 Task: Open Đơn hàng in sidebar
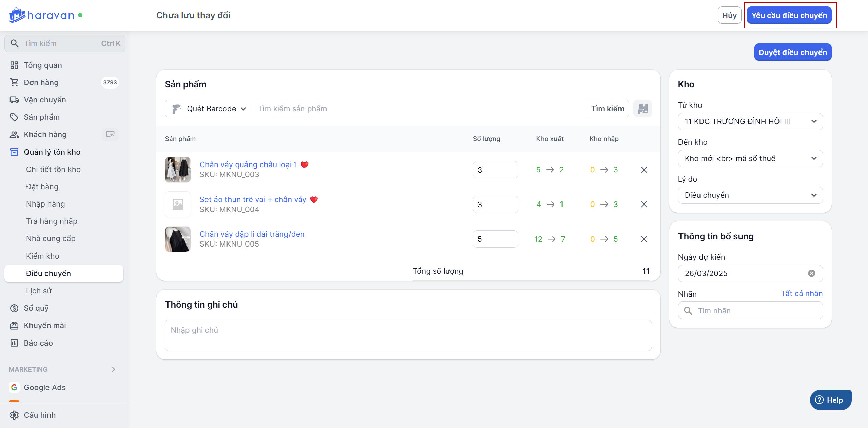click(41, 82)
